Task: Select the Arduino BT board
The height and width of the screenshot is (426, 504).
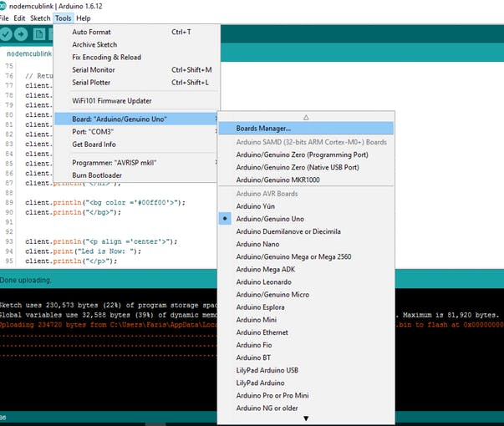Action: [306, 358]
